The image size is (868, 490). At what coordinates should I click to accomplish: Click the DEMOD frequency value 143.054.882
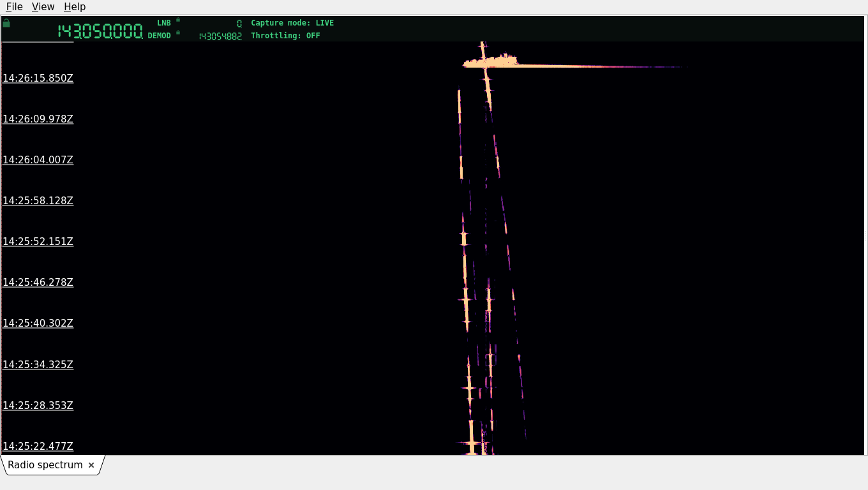220,36
